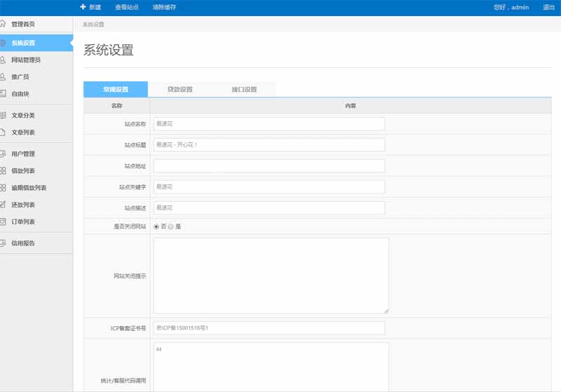Image resolution: width=561 pixels, height=392 pixels.
Task: Click the 退出 logout link
Action: click(548, 7)
